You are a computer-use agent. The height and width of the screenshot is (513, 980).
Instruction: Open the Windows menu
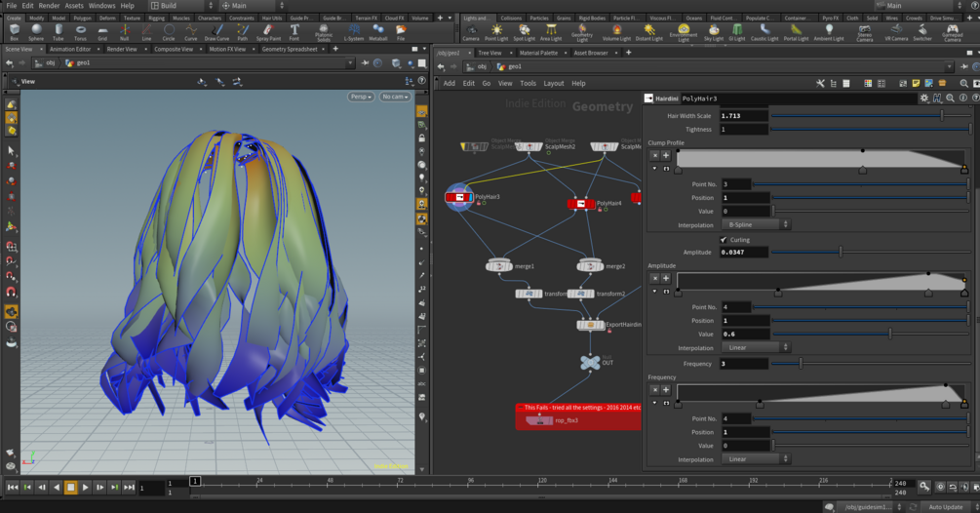pyautogui.click(x=101, y=6)
